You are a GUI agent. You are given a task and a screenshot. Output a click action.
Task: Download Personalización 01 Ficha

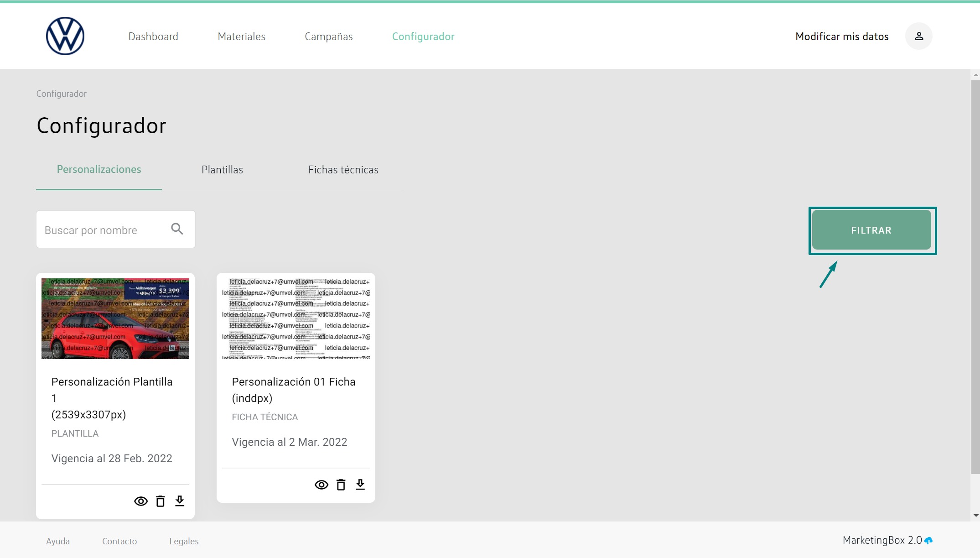360,485
